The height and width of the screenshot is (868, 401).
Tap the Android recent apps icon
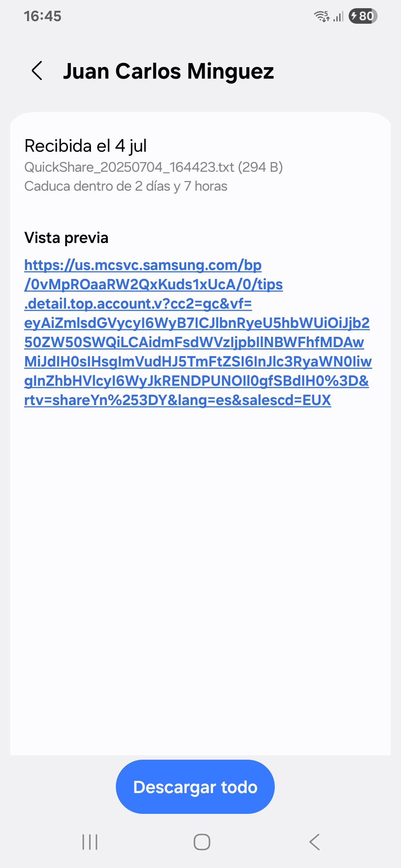tap(89, 842)
